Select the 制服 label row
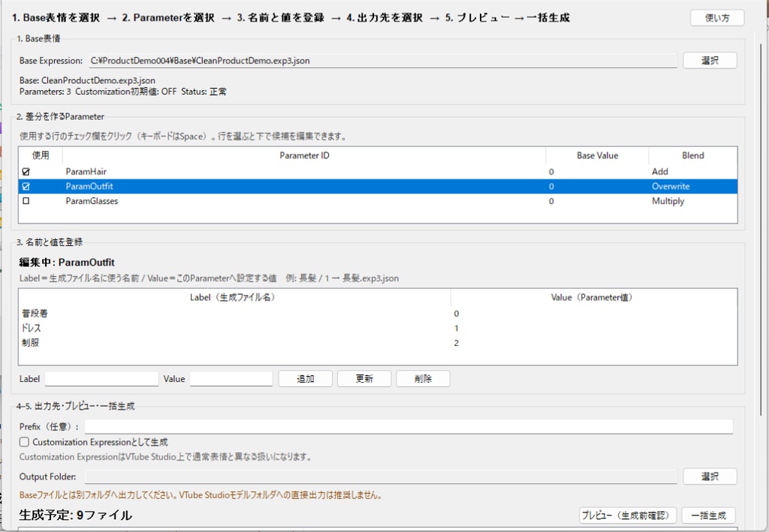The image size is (769, 532). pos(378,343)
